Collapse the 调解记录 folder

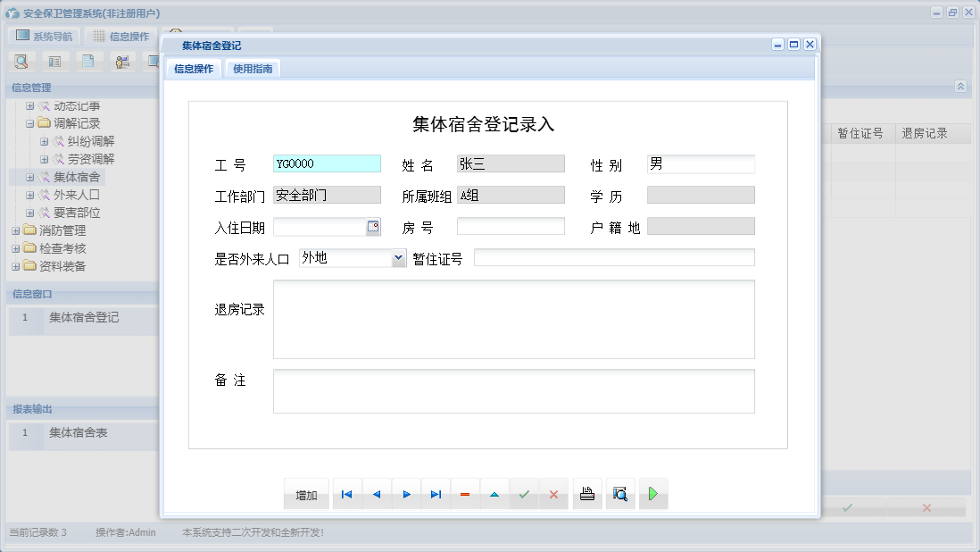[x=30, y=122]
